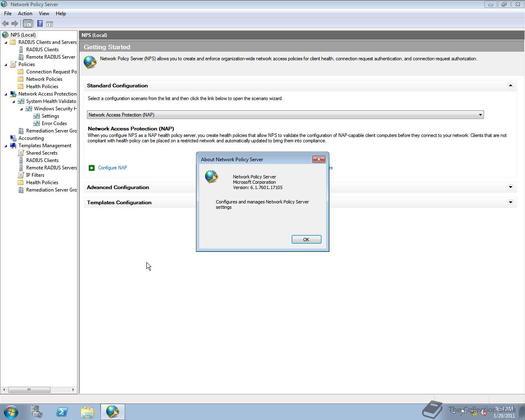Viewport: 525px width, 420px height.
Task: Collapse the System Health Validators node
Action: pos(14,101)
